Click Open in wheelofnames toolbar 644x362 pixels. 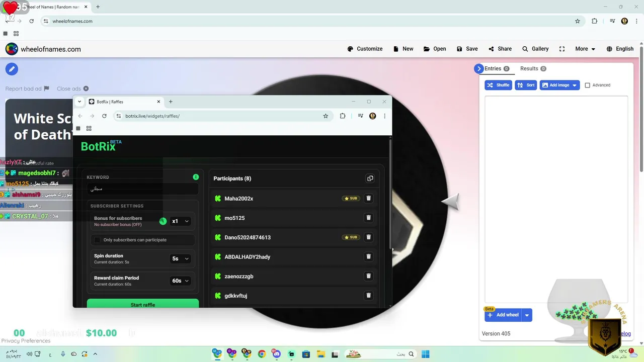435,49
